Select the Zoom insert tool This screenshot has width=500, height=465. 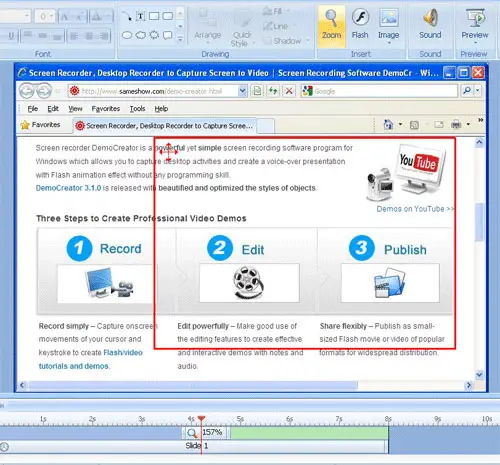[331, 25]
